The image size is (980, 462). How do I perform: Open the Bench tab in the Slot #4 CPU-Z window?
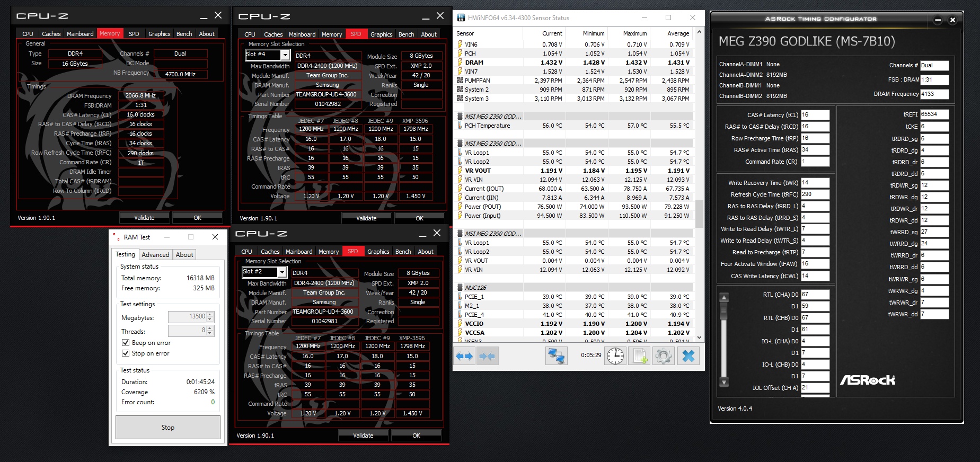coord(407,34)
